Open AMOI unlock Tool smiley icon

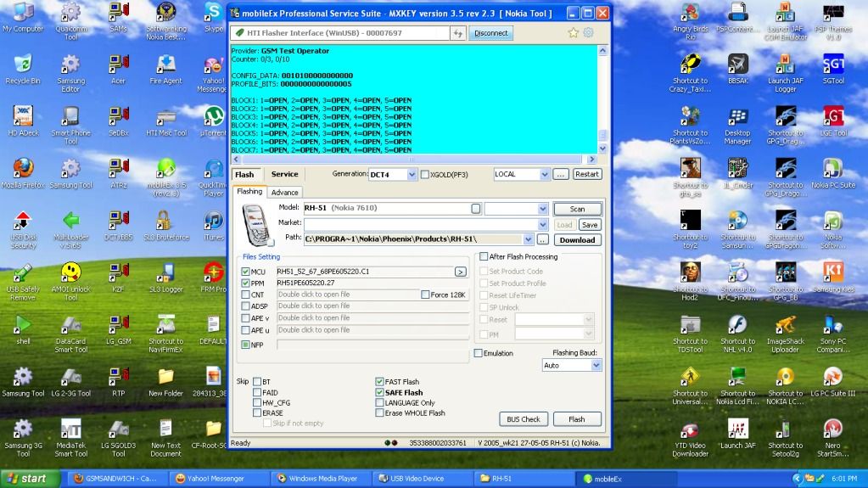71,282
